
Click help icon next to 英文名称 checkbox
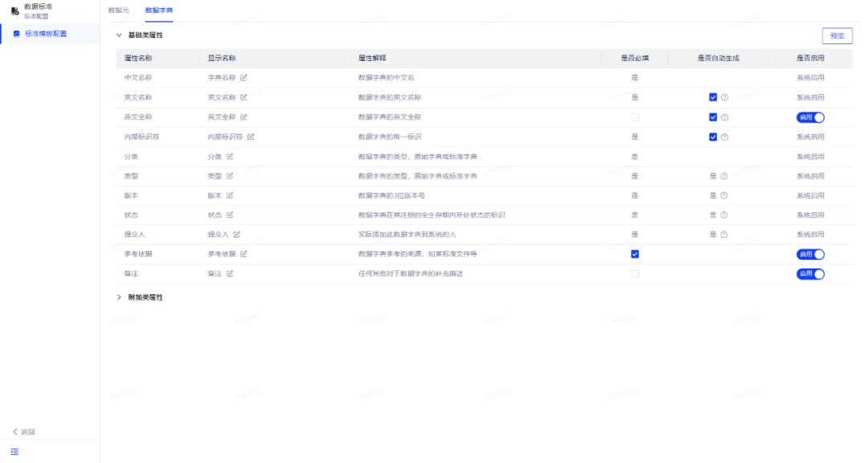[x=724, y=97]
